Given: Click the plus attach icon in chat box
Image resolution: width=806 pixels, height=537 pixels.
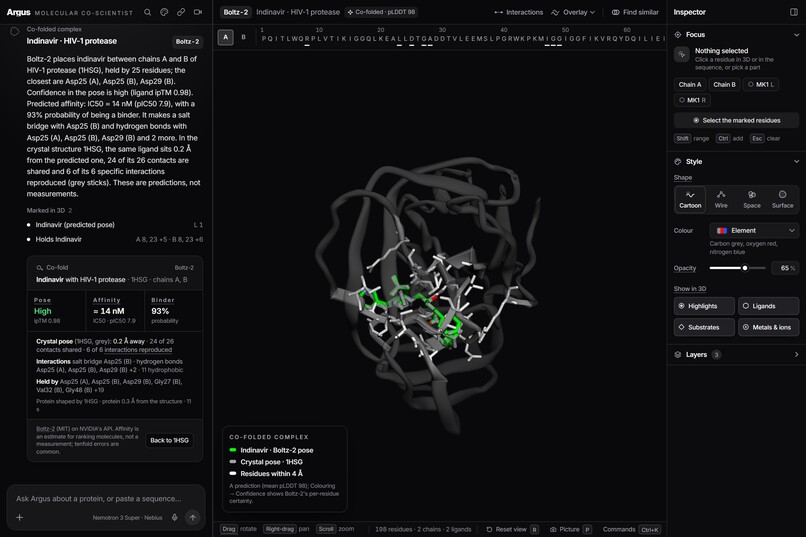Looking at the screenshot, I should point(20,517).
